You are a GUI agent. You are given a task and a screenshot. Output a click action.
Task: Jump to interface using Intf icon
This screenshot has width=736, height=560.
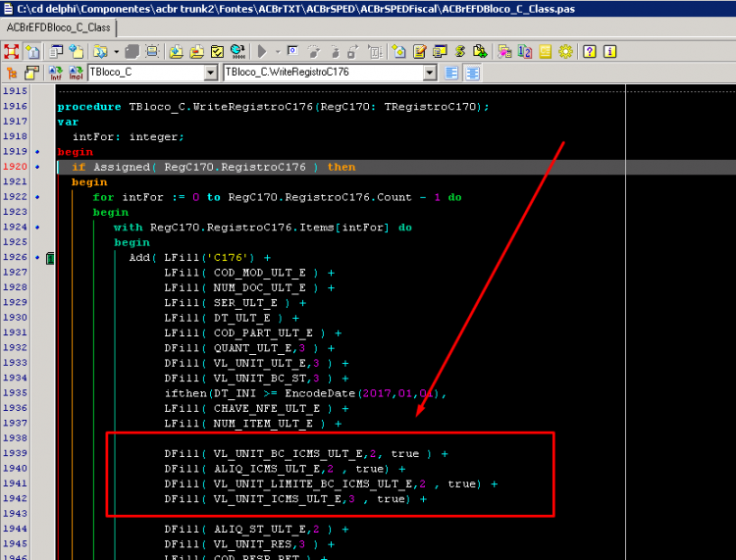(x=55, y=73)
